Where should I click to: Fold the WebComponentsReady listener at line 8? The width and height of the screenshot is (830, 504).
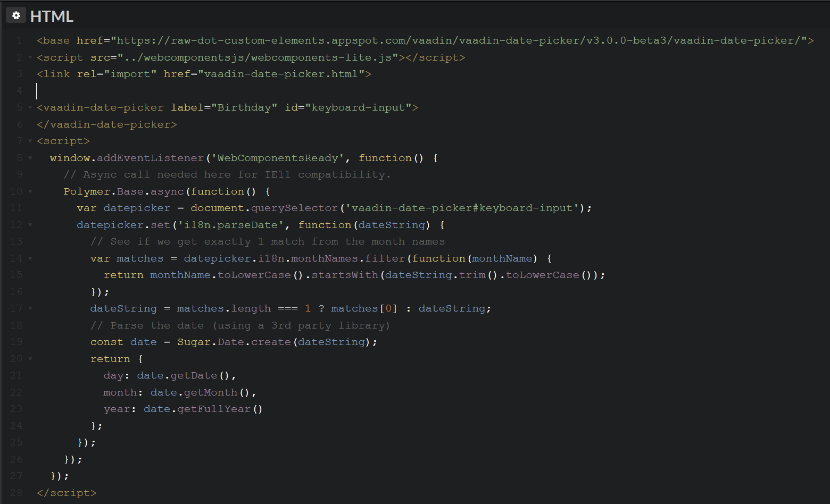pyautogui.click(x=30, y=158)
